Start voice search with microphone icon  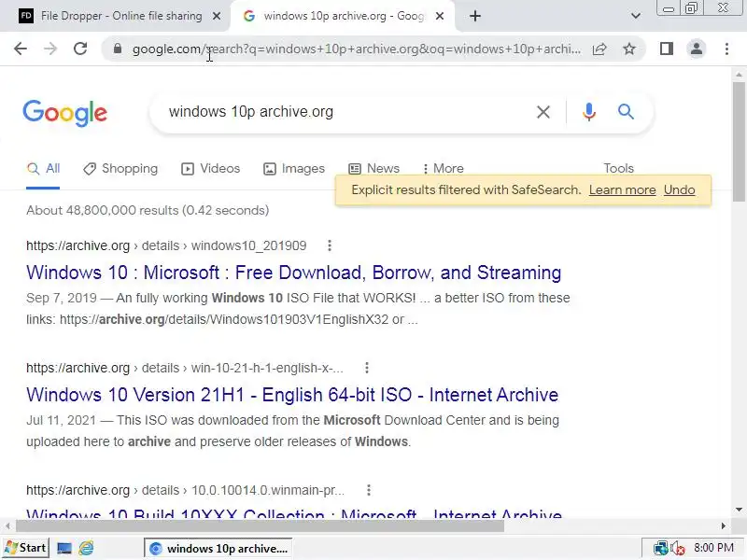(x=589, y=112)
